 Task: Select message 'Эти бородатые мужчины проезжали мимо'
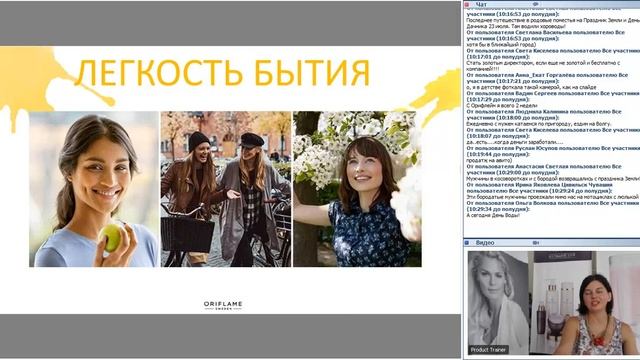tap(553, 197)
